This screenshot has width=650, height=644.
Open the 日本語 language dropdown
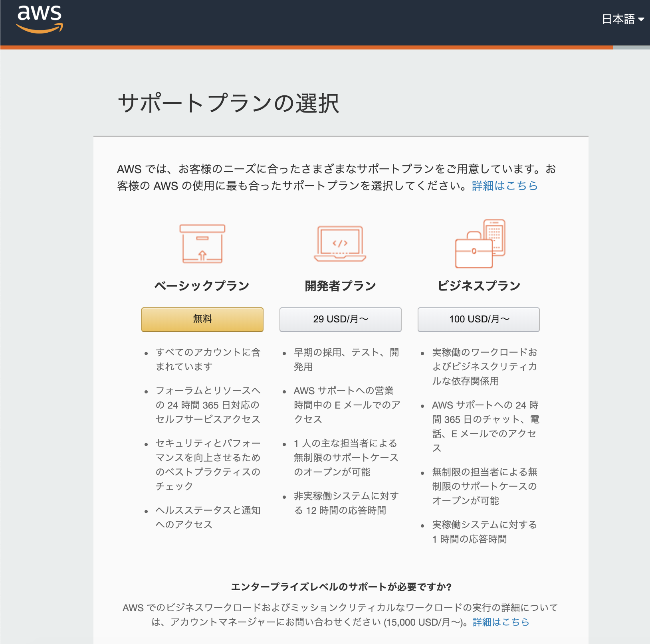(623, 19)
